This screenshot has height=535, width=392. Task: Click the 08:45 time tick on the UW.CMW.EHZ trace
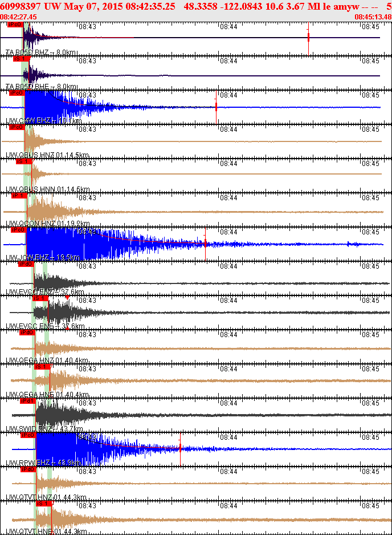coord(370,95)
